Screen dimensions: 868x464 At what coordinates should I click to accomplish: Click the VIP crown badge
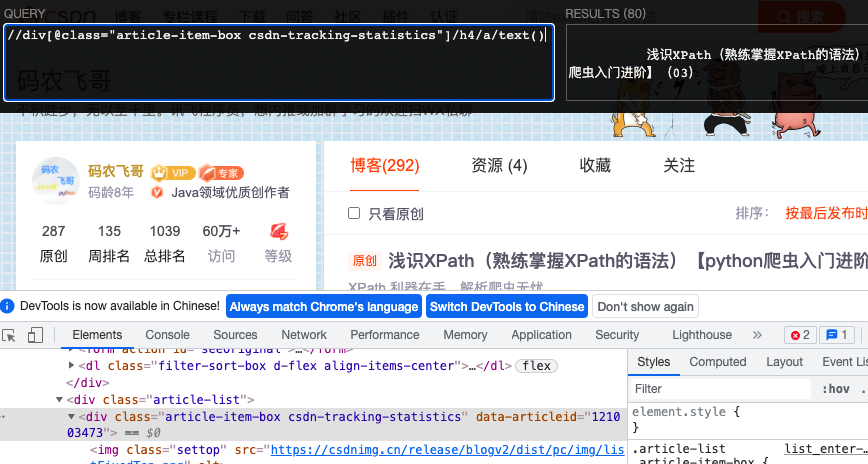[173, 173]
